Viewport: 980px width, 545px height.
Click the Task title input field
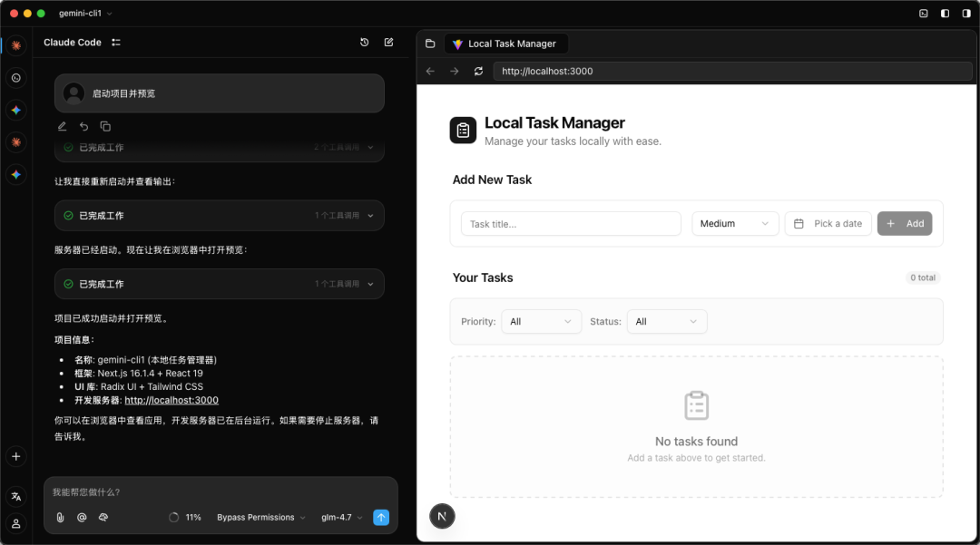(x=571, y=224)
